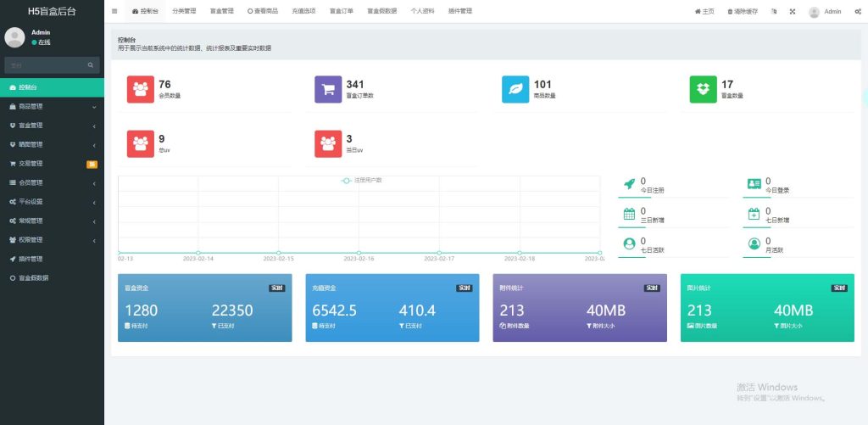The image size is (868, 425).
Task: Toggle the 活跃用户数 chart legend series
Action: [x=362, y=180]
